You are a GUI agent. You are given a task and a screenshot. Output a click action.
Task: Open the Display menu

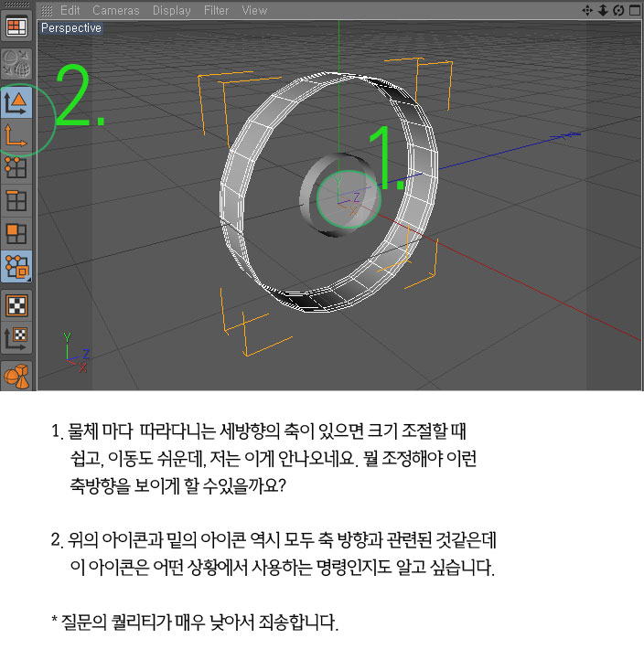pyautogui.click(x=171, y=10)
